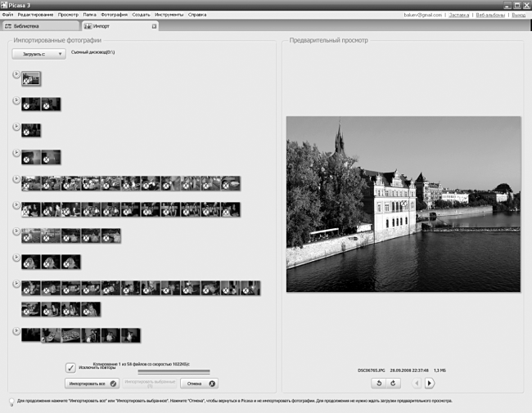Image resolution: width=532 pixels, height=413 pixels.
Task: Close the Импорт tab via its icon
Action: pyautogui.click(x=154, y=26)
